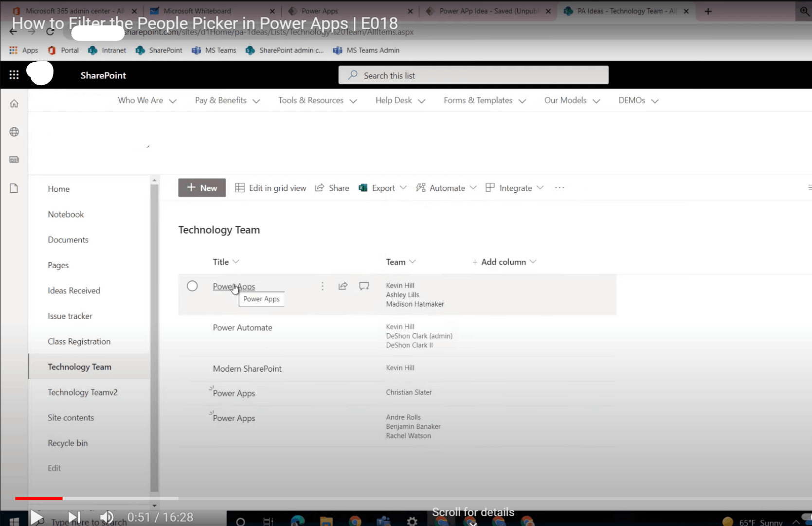Switch to the Microsoft 365 admin center tab
This screenshot has width=812, height=526.
pos(75,11)
